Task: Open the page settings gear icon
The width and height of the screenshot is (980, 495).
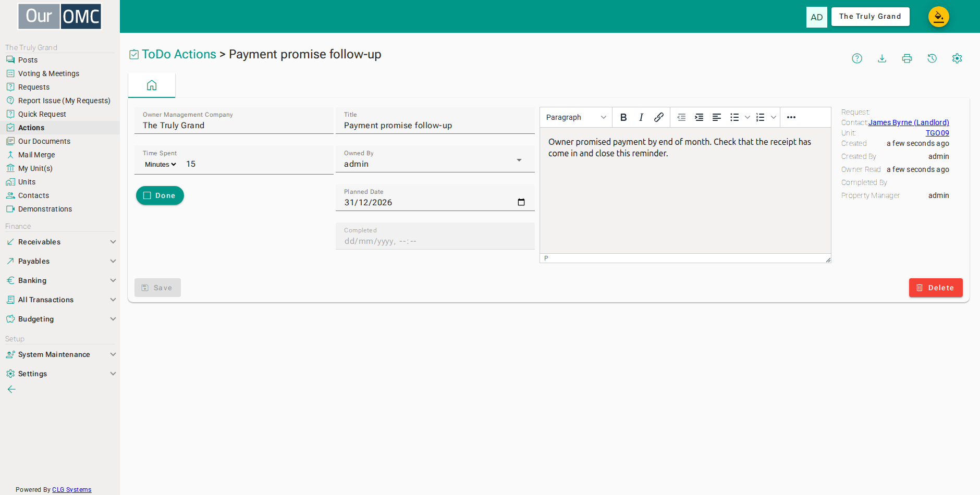Action: tap(957, 58)
